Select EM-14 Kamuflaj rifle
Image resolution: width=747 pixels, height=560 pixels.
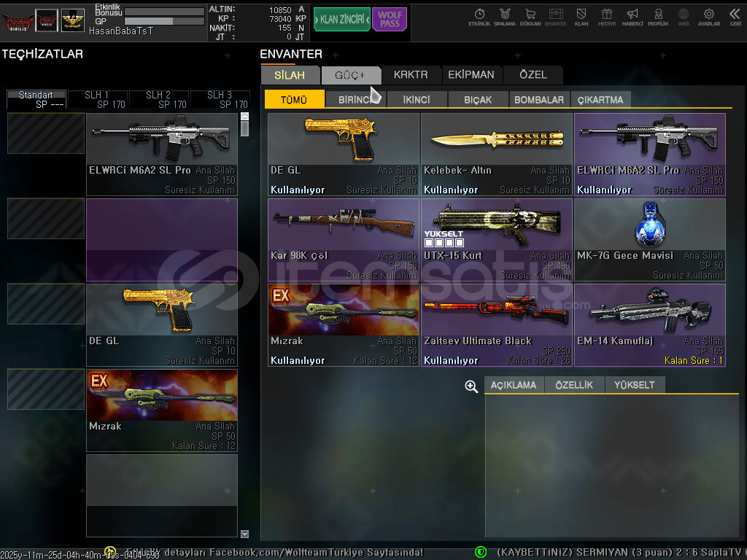(x=650, y=325)
